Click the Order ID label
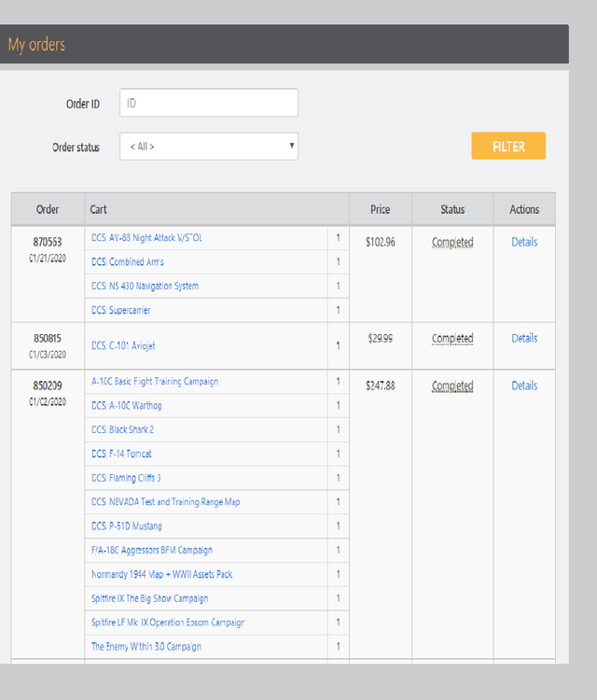The width and height of the screenshot is (597, 700). pyautogui.click(x=82, y=104)
